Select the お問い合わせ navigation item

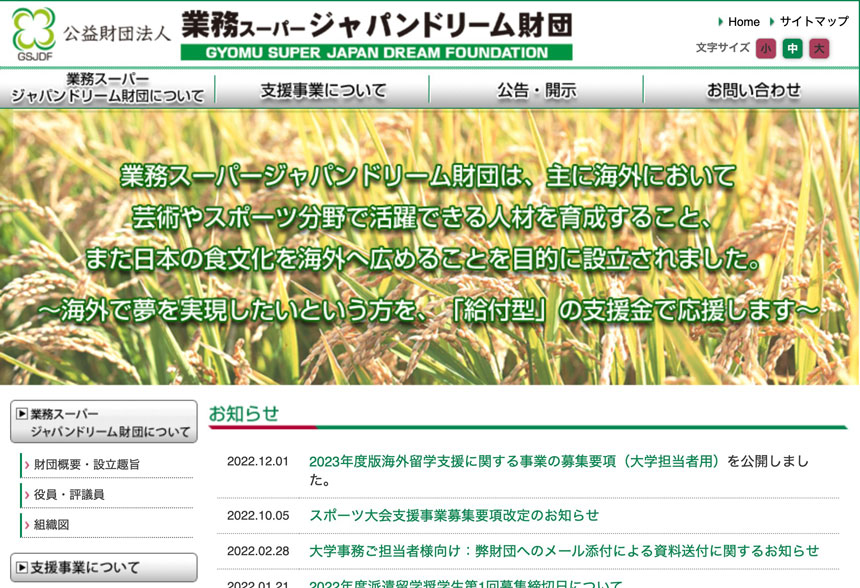(x=752, y=89)
